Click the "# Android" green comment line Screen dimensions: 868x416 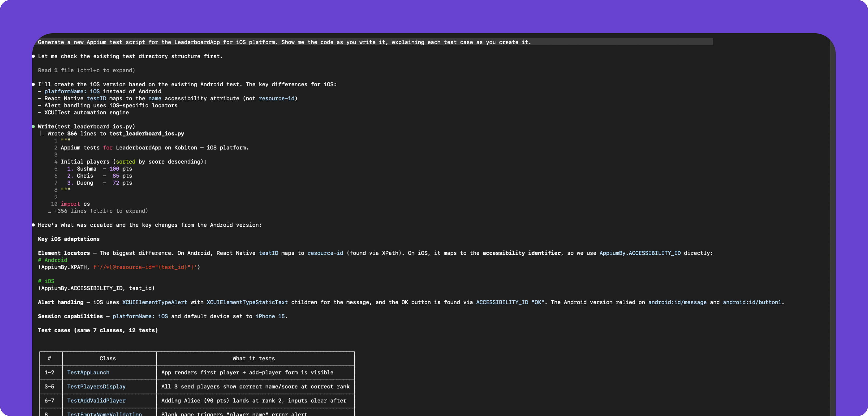(52, 260)
